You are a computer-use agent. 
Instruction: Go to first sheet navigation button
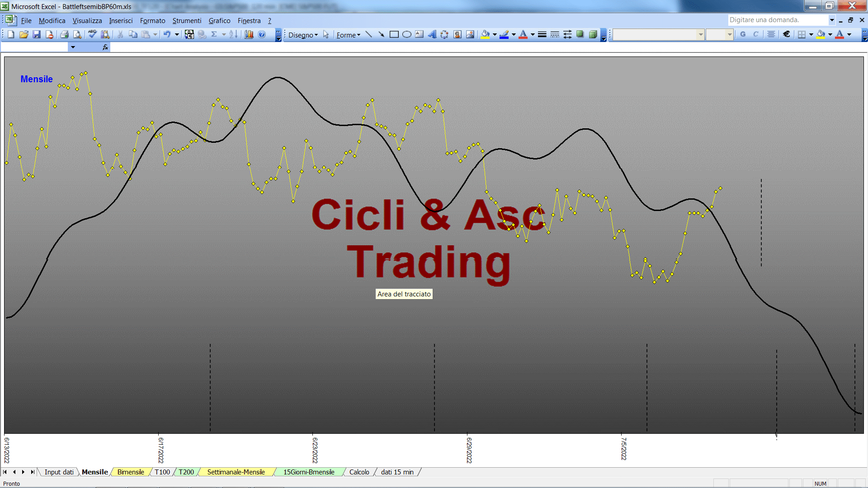click(5, 472)
